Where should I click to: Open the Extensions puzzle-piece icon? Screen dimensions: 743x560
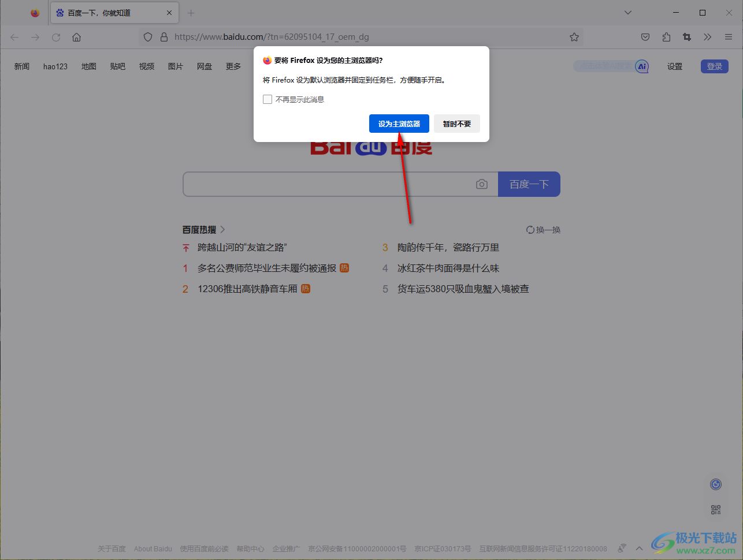pyautogui.click(x=666, y=37)
